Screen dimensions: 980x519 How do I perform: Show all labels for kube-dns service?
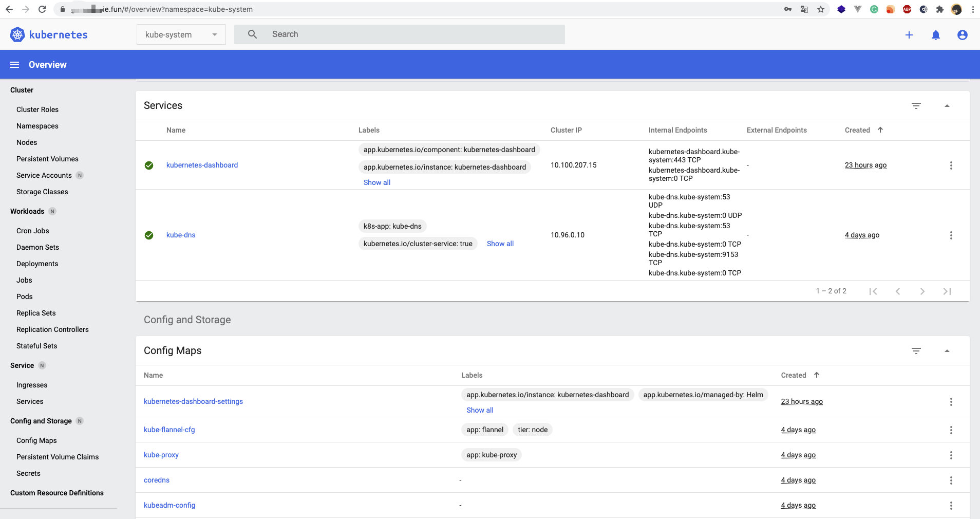(500, 244)
